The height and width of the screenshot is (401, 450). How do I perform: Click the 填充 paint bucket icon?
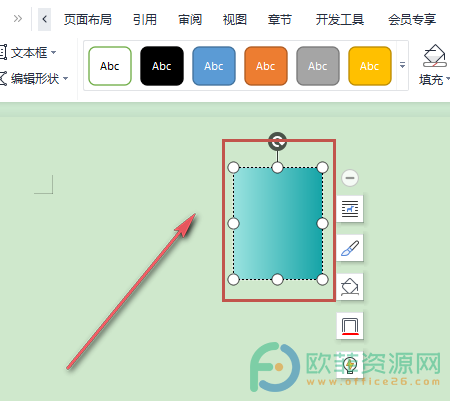434,56
